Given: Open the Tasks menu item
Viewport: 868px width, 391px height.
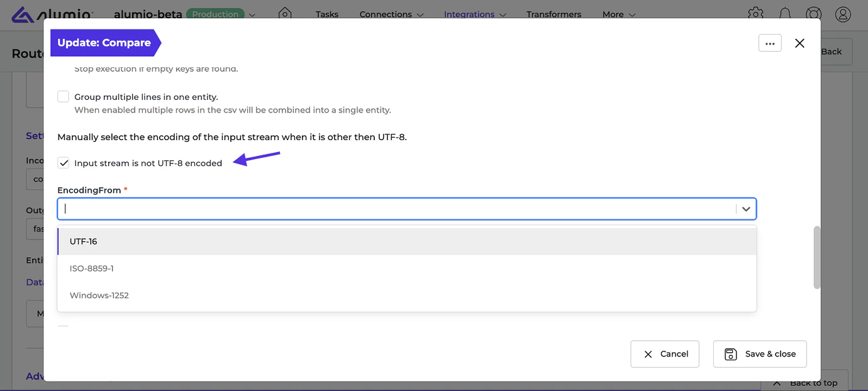Looking at the screenshot, I should pos(327,14).
